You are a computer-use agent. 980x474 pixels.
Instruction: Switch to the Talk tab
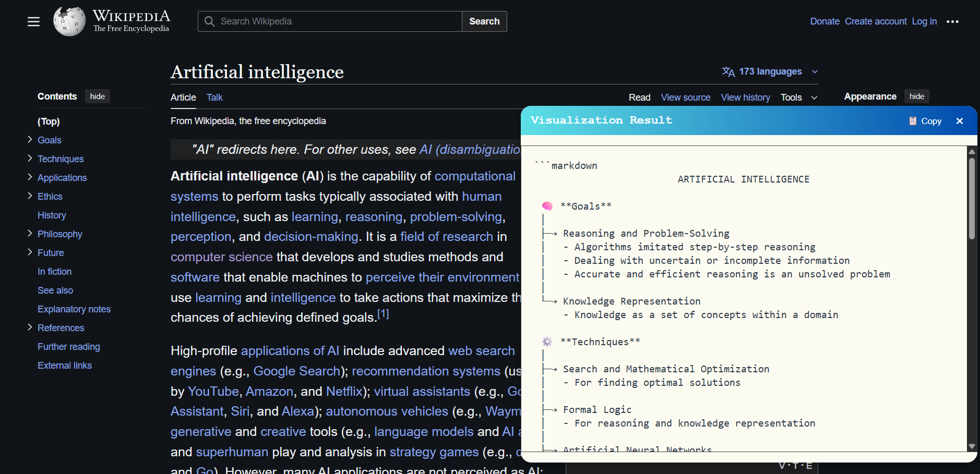point(214,98)
